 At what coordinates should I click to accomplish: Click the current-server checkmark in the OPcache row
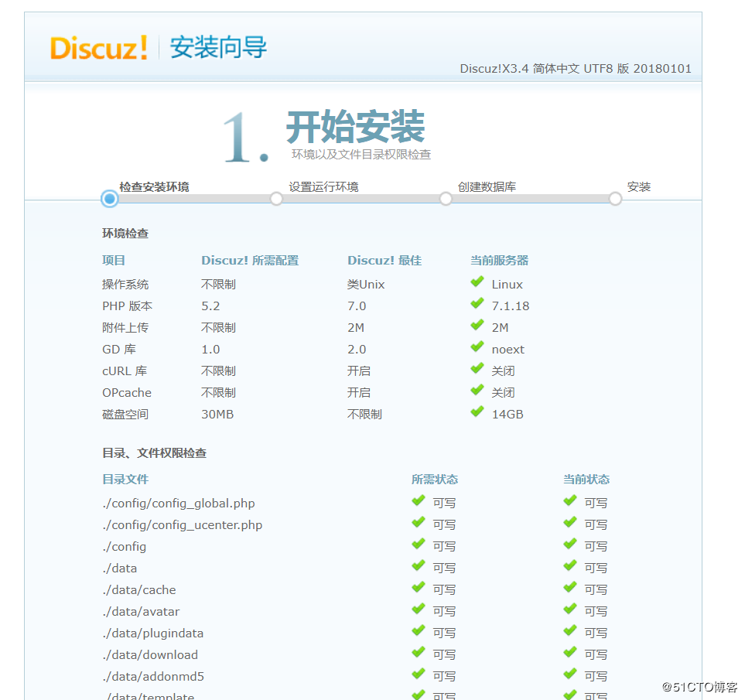[x=477, y=391]
